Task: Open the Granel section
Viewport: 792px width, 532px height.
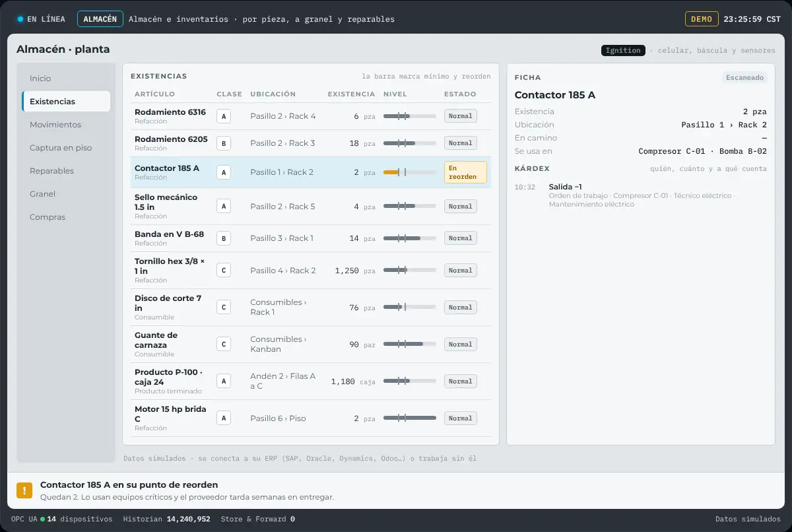Action: point(66,194)
